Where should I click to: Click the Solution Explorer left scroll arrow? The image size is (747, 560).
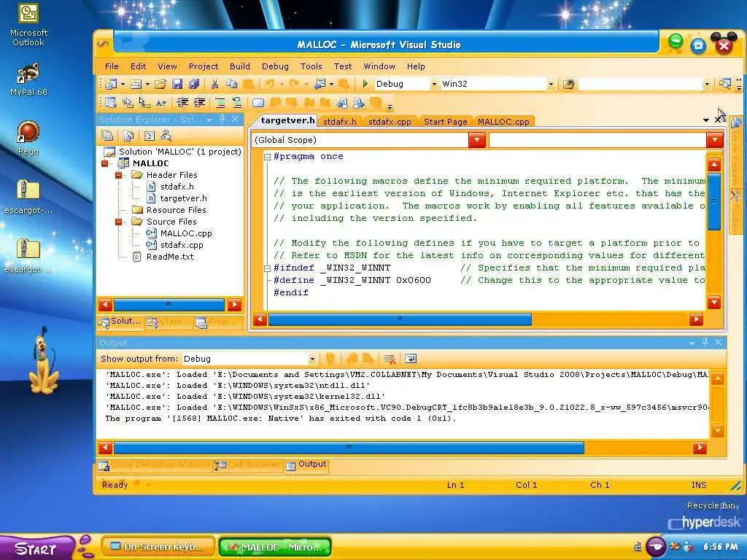(105, 305)
